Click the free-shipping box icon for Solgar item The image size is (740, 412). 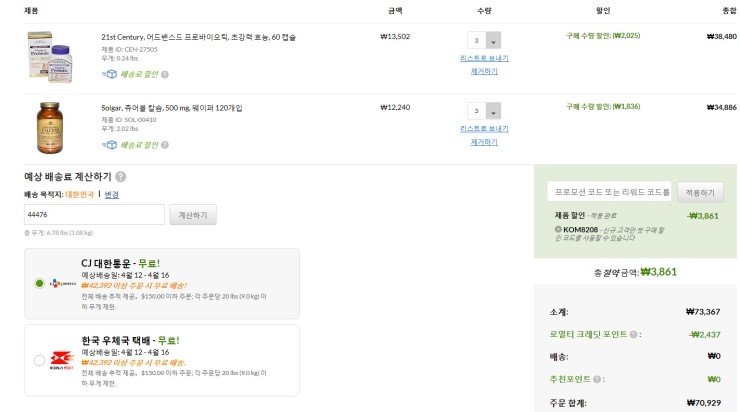click(x=109, y=144)
